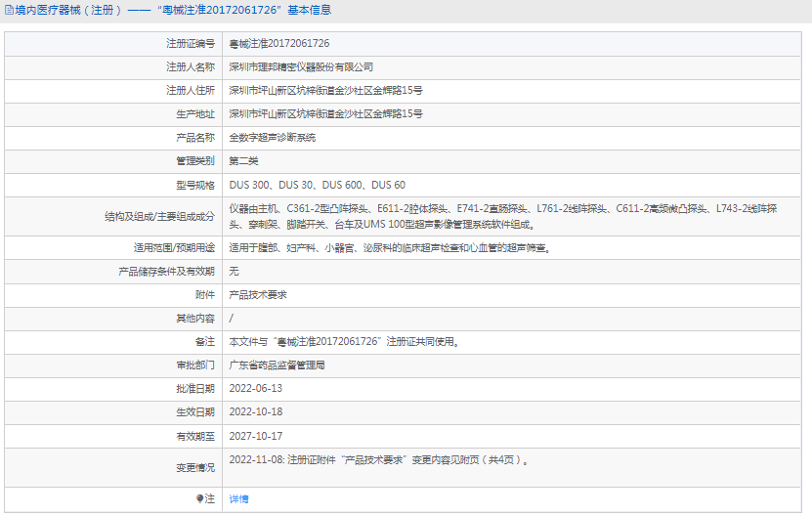812x516 pixels.
Task: Select the 批准日期 label
Action: click(195, 389)
